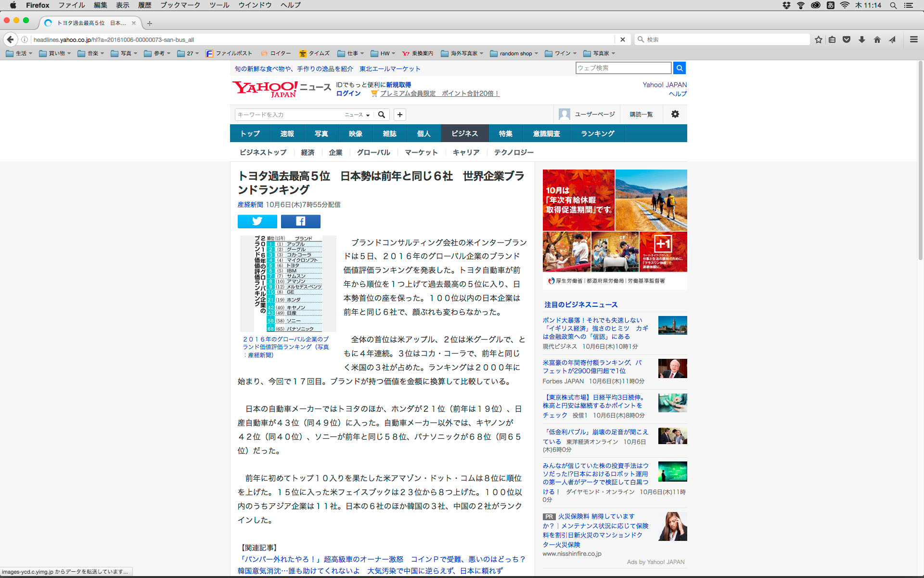Bookmark page with the star icon
Viewport: 924px width, 578px height.
(x=818, y=39)
